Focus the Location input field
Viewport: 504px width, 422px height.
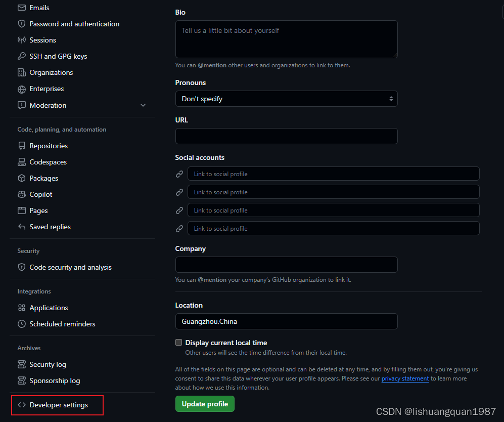(x=286, y=321)
